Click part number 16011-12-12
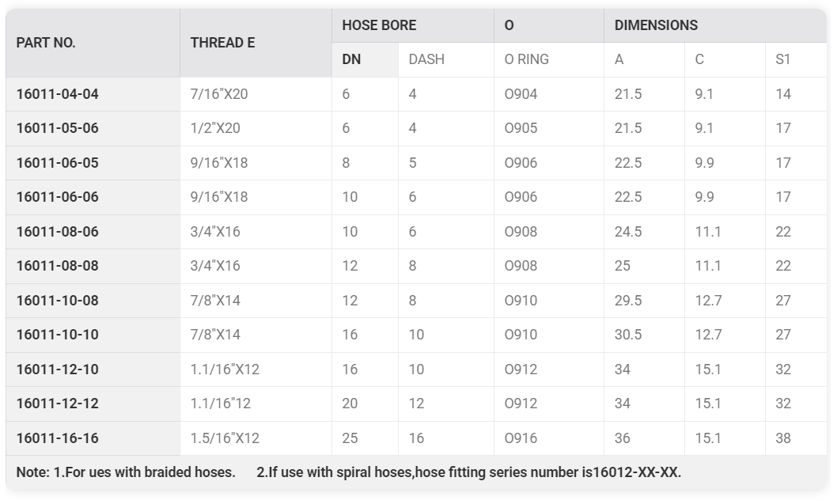The image size is (837, 504). coord(58,404)
